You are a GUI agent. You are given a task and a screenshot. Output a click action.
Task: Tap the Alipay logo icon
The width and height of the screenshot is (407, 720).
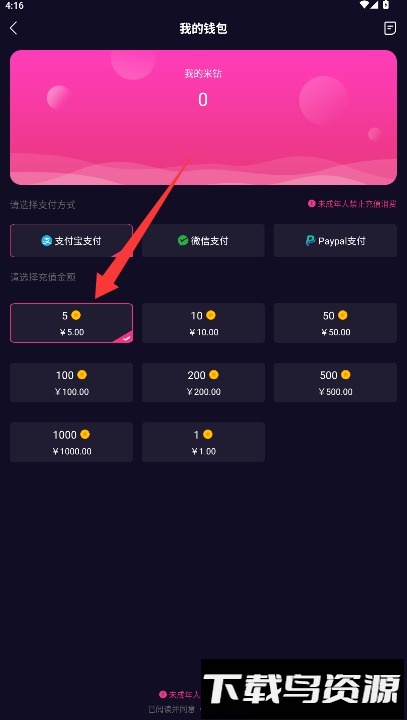coord(46,240)
